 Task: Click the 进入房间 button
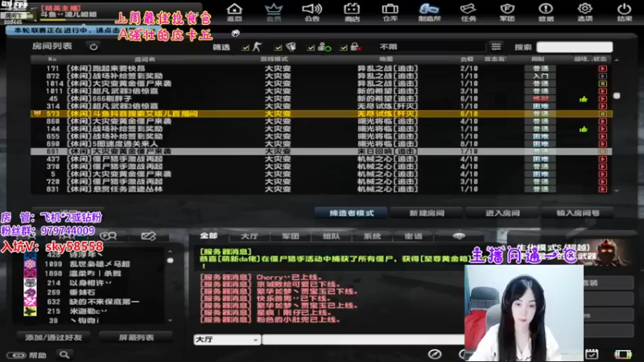point(502,213)
